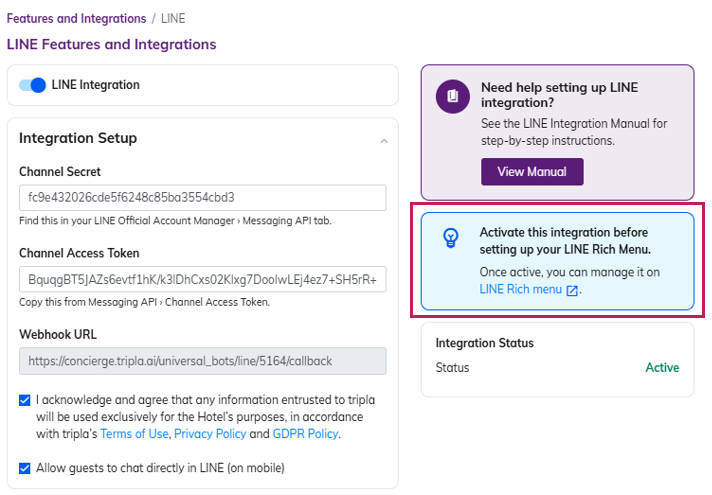
Task: Uncheck Allow guests to chat directly checkbox
Action: click(25, 467)
